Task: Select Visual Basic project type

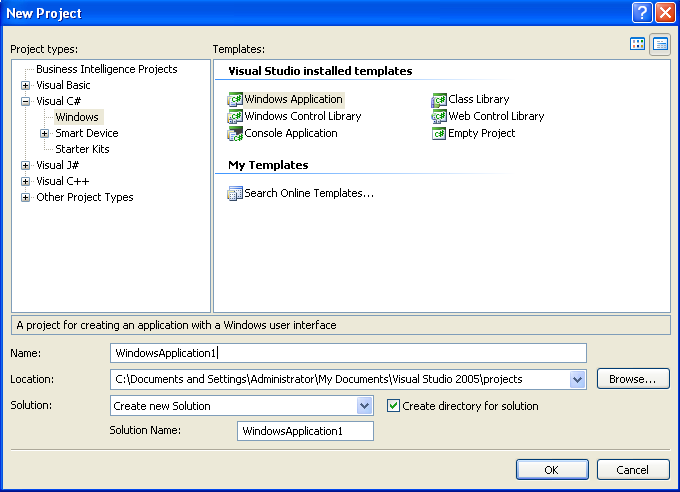Action: (x=63, y=85)
